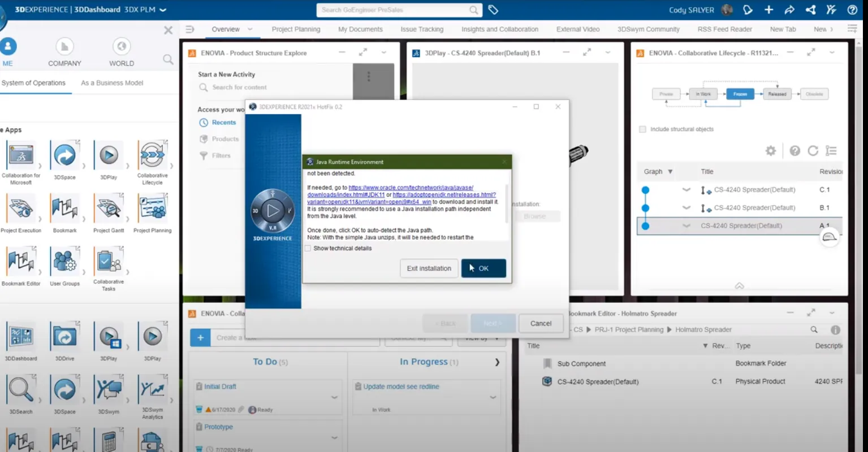This screenshot has width=868, height=452.
Task: Click the refresh icon in Collaborative Lifecycle widget
Action: coord(813,151)
